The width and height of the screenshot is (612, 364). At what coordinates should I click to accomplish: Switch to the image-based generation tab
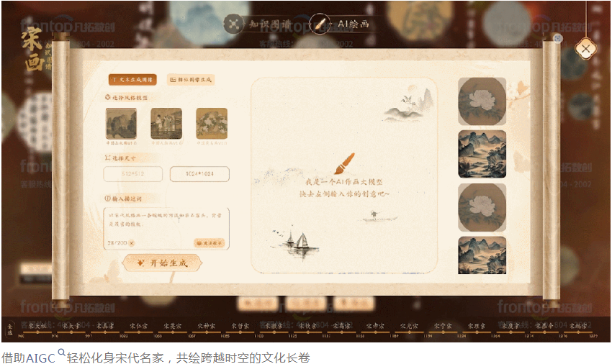click(x=191, y=80)
